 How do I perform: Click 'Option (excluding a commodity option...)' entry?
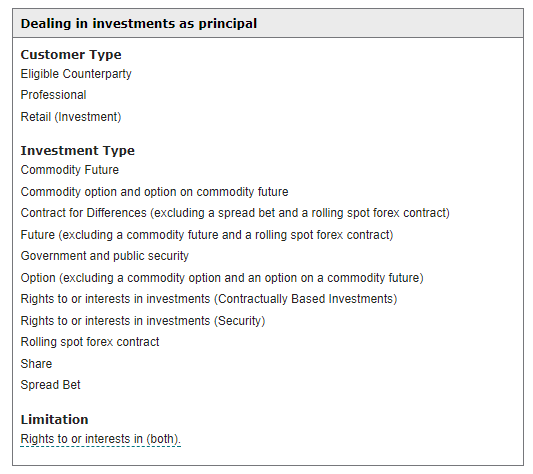click(222, 278)
